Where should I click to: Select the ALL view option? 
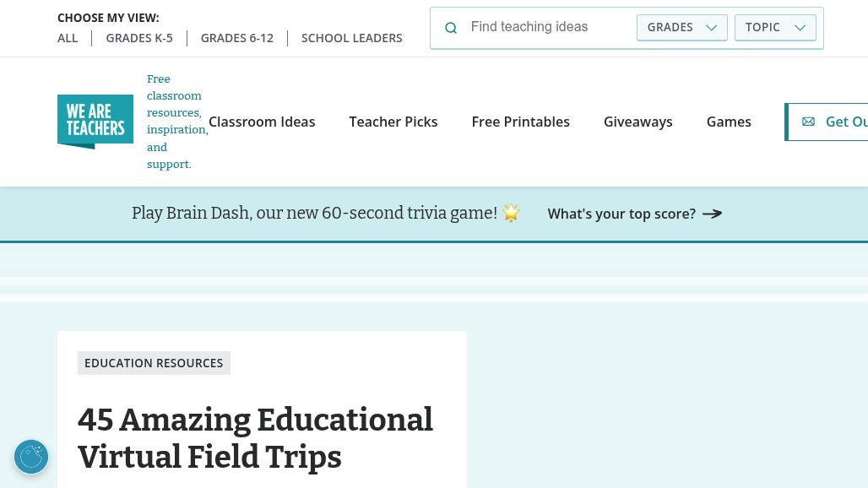(x=68, y=38)
